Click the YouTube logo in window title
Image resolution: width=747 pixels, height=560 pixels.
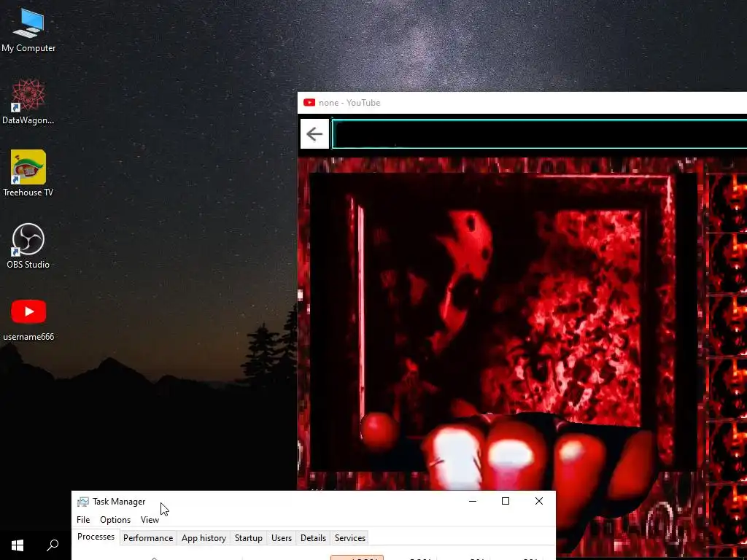[x=309, y=102]
